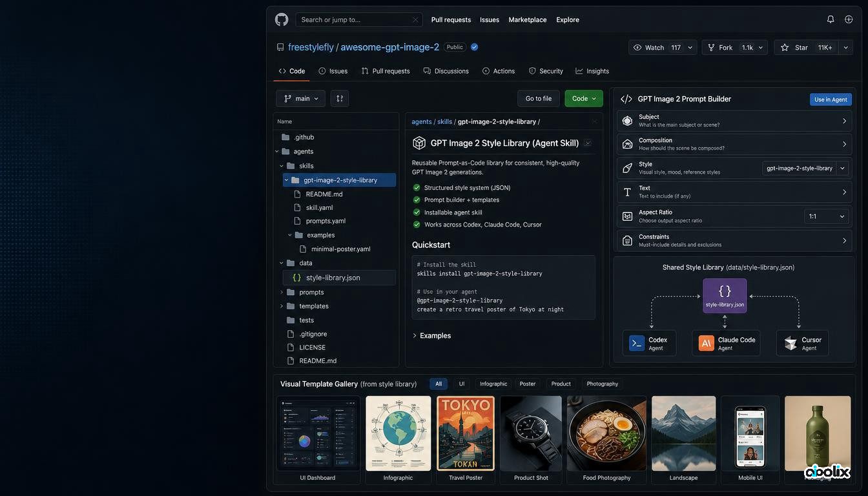Viewport: 868px width, 496px height.
Task: Focus the Search or jump to field
Action: [x=359, y=20]
